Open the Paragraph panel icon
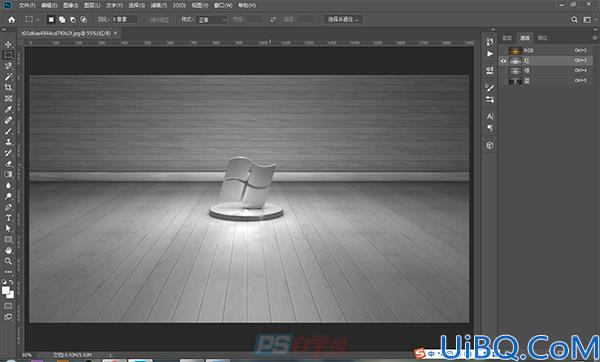 pyautogui.click(x=490, y=128)
